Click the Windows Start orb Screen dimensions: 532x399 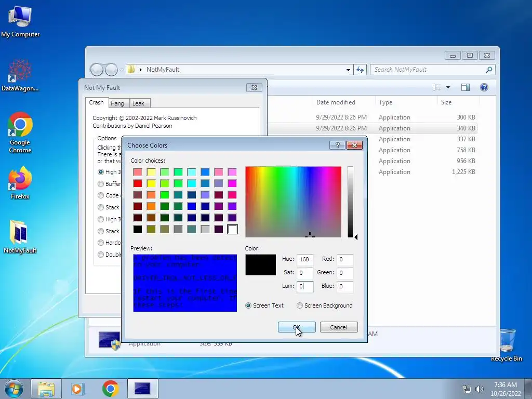(14, 389)
